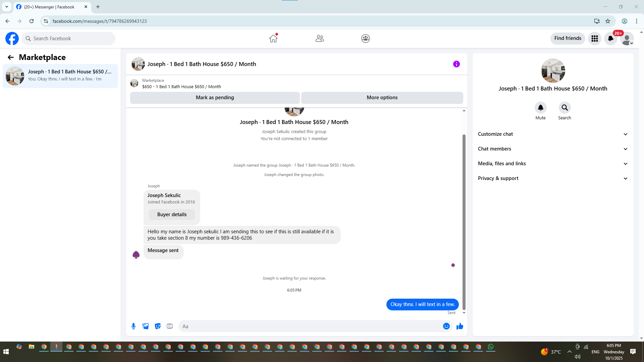Open the Chrome three-dot menu

(637, 21)
